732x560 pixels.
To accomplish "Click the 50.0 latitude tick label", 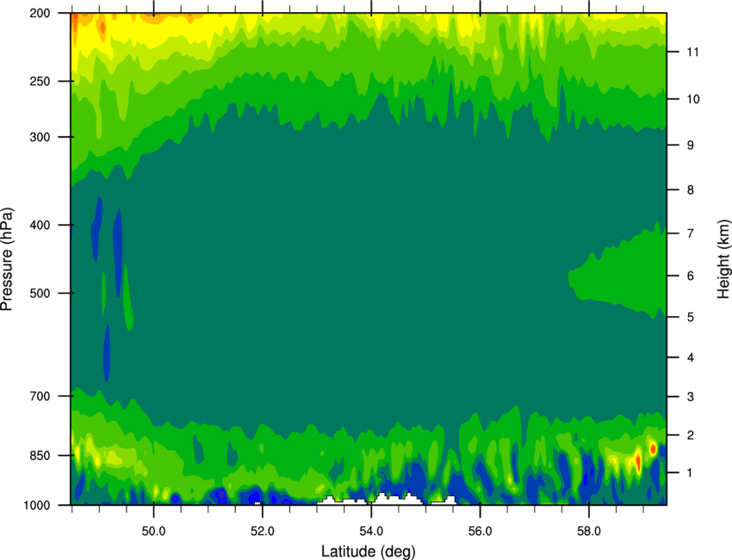I will pos(153,532).
